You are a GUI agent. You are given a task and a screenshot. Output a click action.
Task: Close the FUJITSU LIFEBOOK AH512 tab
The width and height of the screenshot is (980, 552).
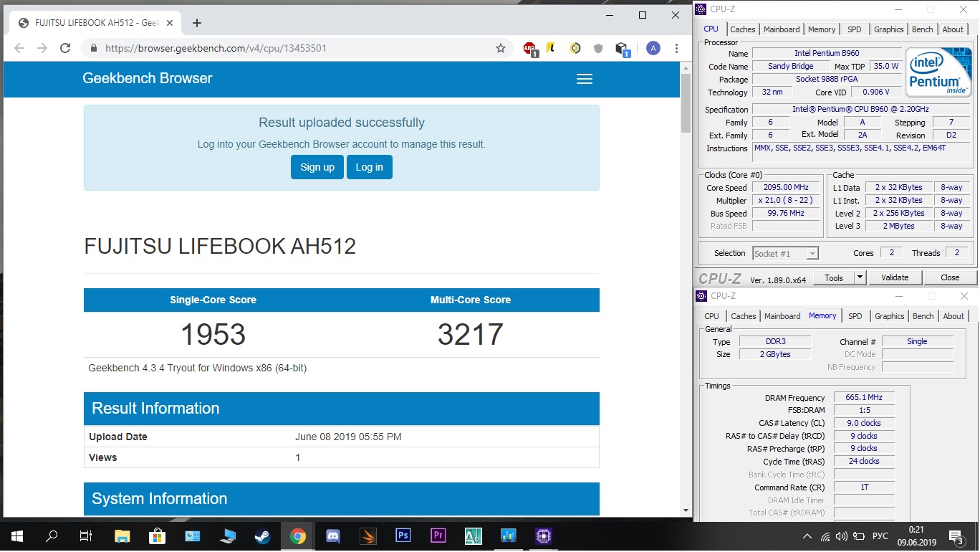pos(170,23)
